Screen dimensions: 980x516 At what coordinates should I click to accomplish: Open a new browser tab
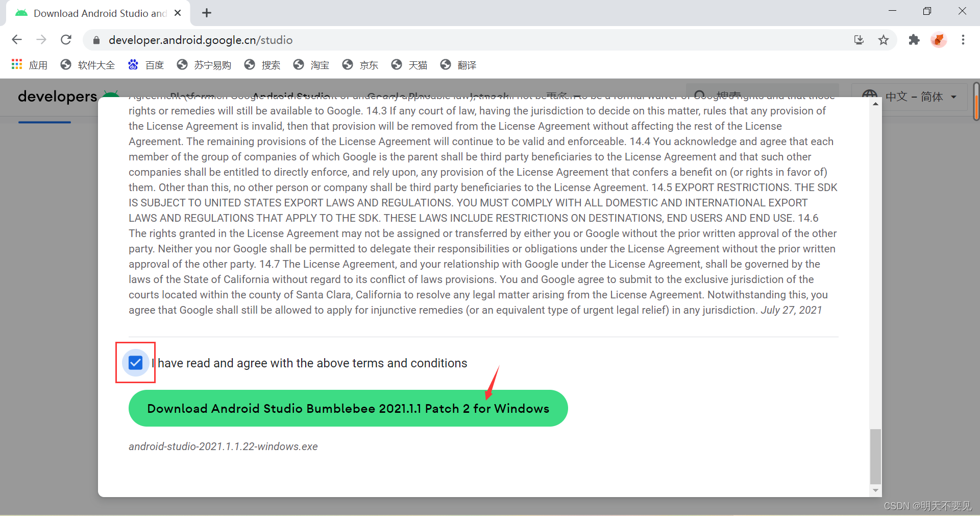(x=207, y=13)
